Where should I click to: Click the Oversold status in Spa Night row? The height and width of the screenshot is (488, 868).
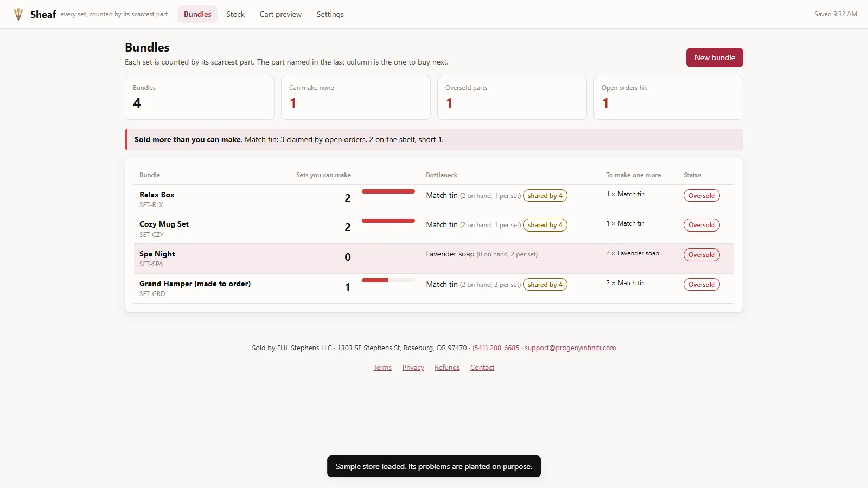tap(701, 255)
